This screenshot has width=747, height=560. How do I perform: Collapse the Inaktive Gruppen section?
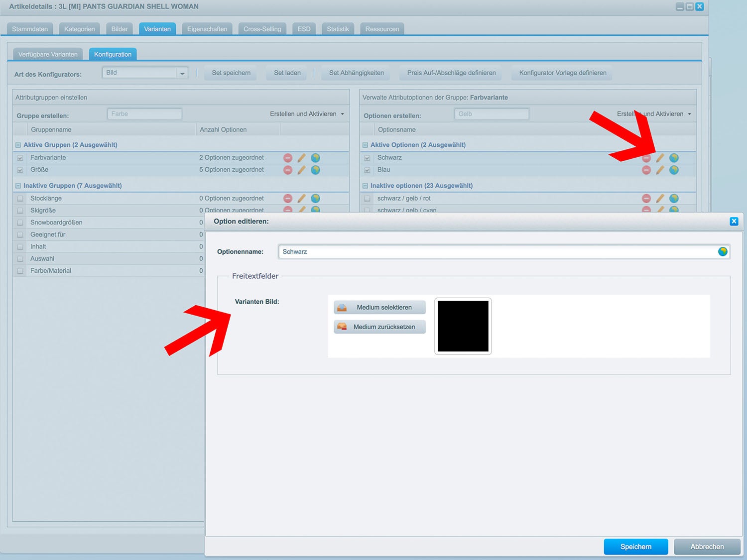coord(18,186)
